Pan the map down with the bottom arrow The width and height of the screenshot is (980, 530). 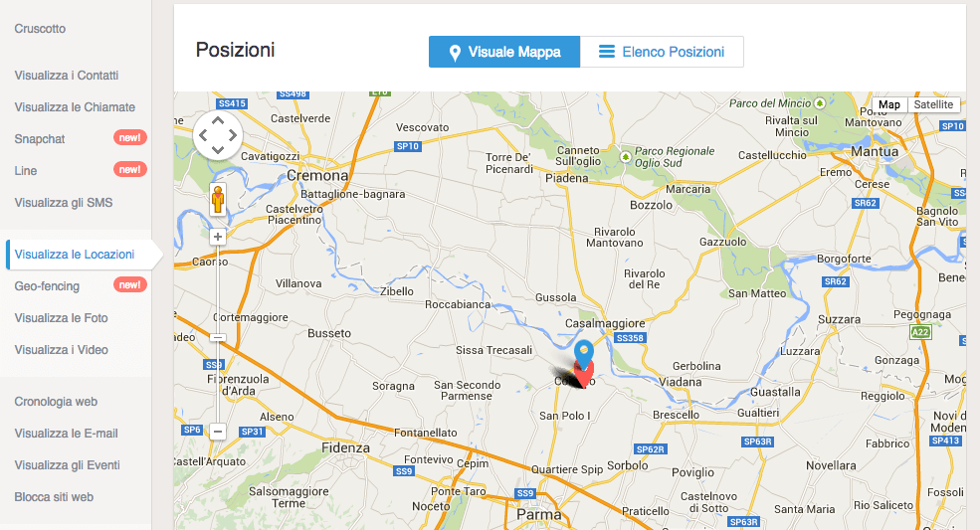[218, 149]
